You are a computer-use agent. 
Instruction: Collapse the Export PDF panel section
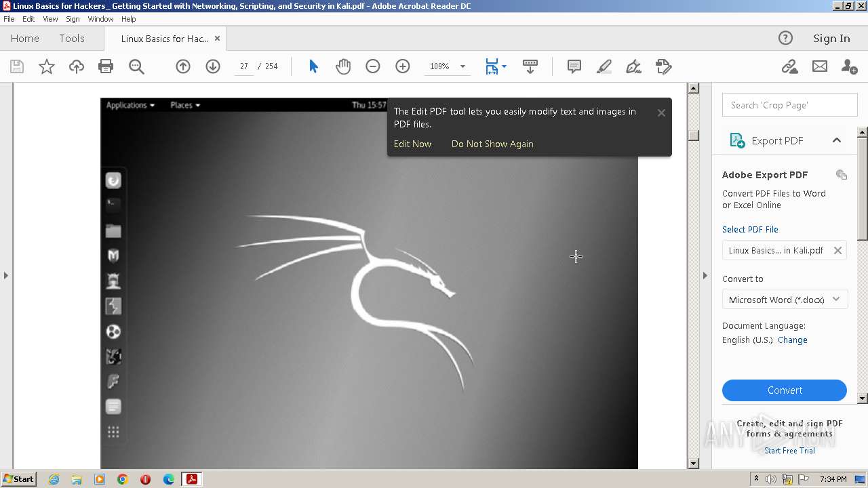(x=836, y=140)
